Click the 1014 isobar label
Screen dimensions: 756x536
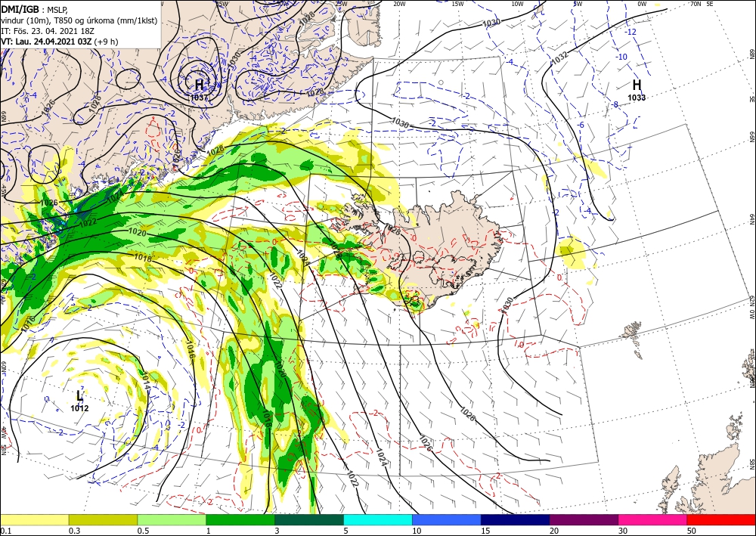pyautogui.click(x=145, y=380)
